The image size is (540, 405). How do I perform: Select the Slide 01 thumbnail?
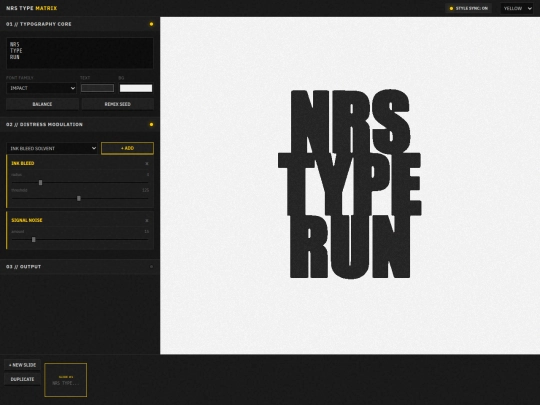point(65,380)
